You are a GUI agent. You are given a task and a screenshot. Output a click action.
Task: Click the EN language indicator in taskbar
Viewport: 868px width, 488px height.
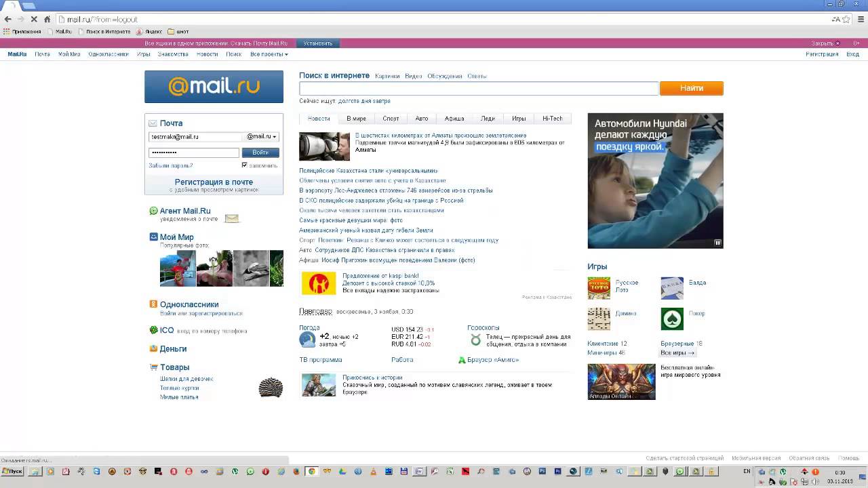click(x=747, y=471)
